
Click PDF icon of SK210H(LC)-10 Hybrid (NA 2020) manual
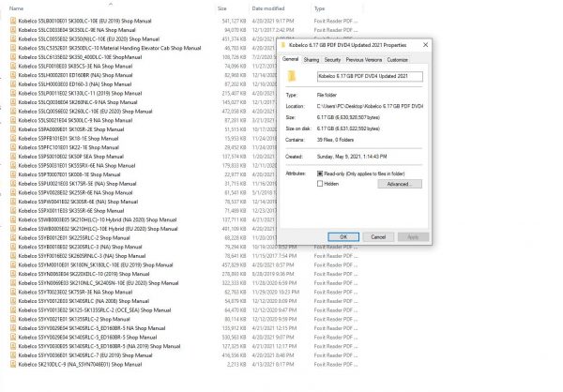click(13, 219)
